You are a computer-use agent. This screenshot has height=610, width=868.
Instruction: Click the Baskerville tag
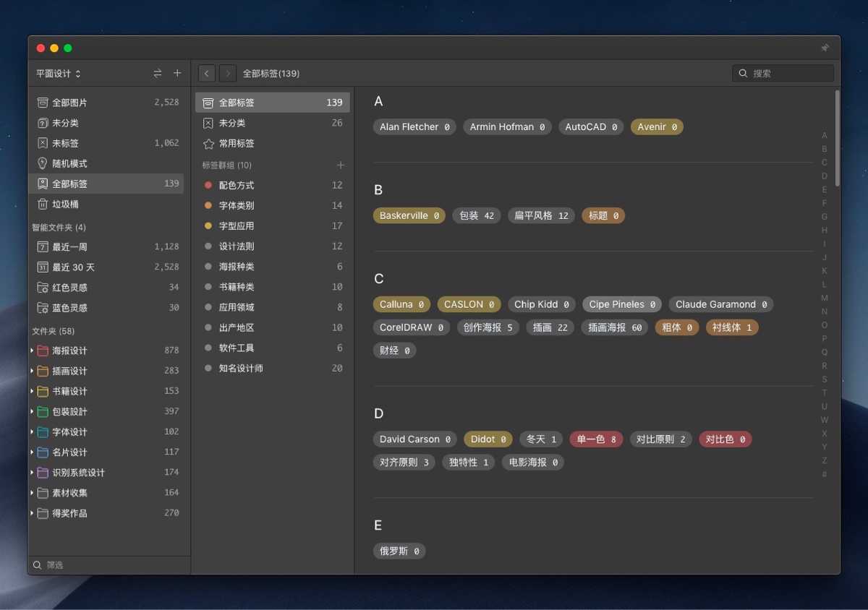[409, 215]
